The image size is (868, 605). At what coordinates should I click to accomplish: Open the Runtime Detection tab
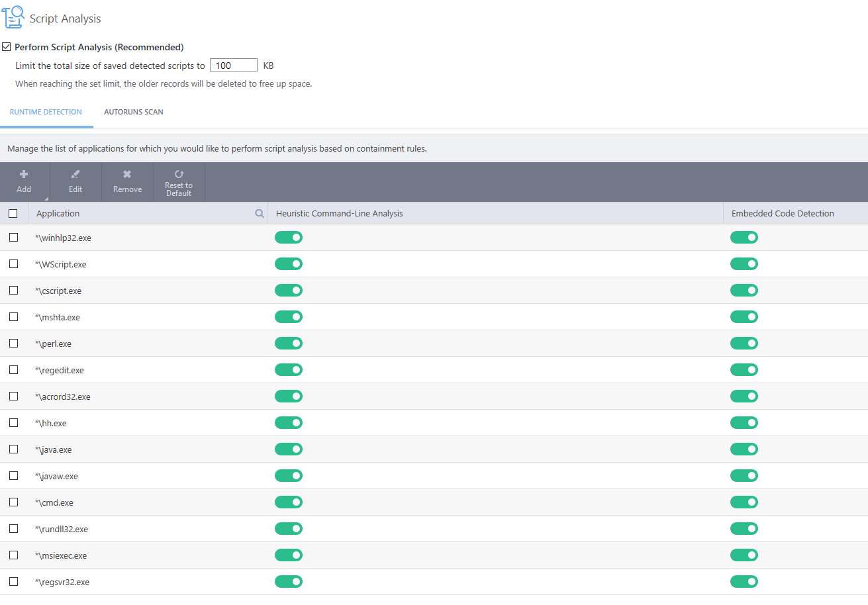tap(46, 112)
